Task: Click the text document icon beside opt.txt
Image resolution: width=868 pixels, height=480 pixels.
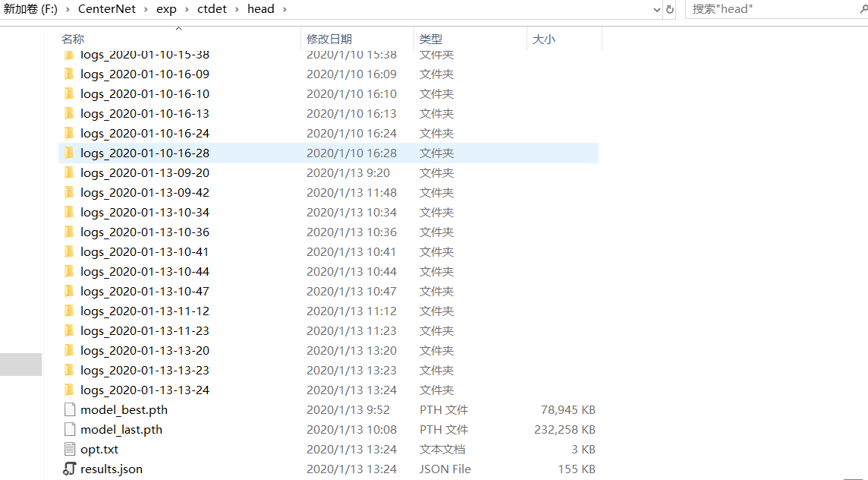Action: 70,449
